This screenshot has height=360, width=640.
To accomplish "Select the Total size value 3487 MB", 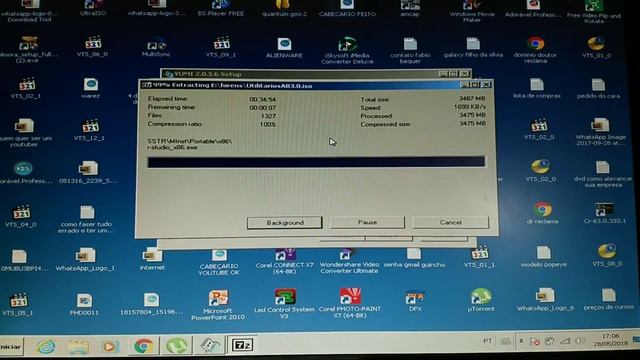I will click(x=472, y=98).
